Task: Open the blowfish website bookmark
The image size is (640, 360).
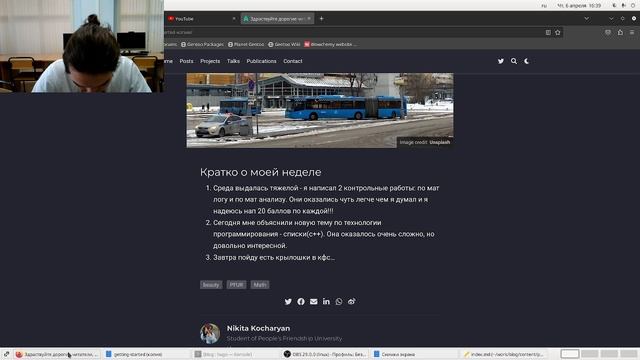Action: [331, 44]
